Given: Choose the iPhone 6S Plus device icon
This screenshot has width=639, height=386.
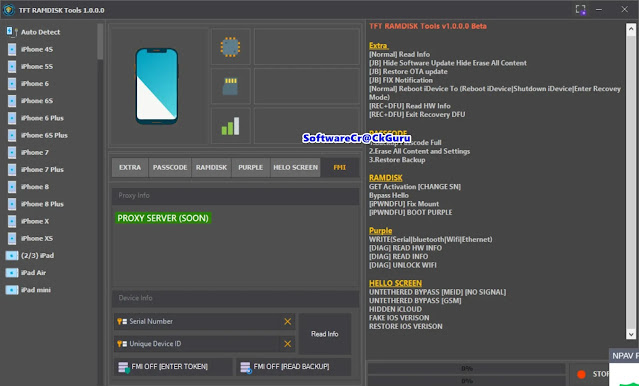Looking at the screenshot, I should point(12,135).
